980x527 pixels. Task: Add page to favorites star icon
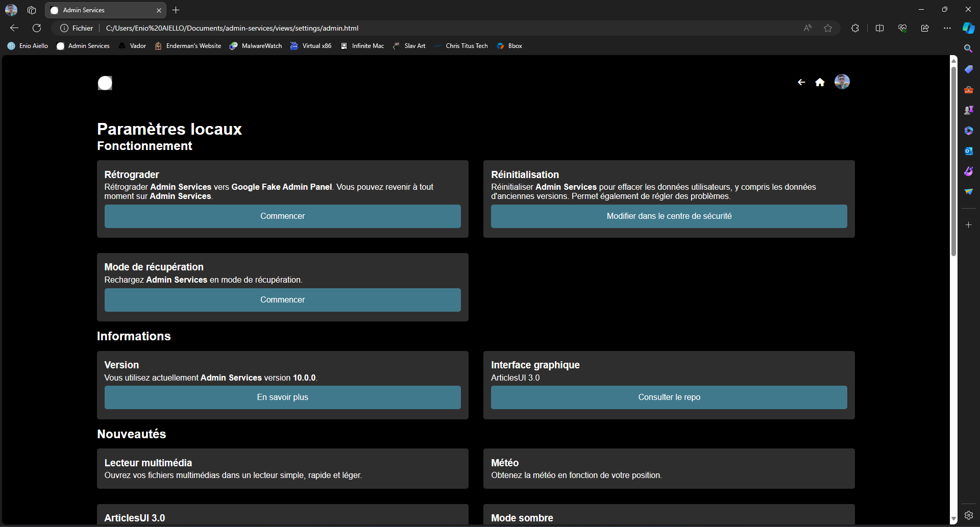tap(828, 28)
